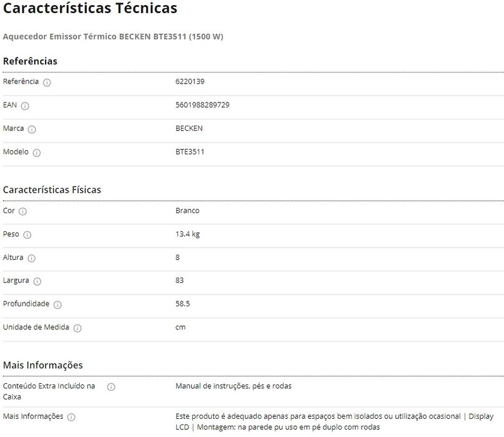Show info for Largura field
The image size is (504, 437).
tap(37, 281)
